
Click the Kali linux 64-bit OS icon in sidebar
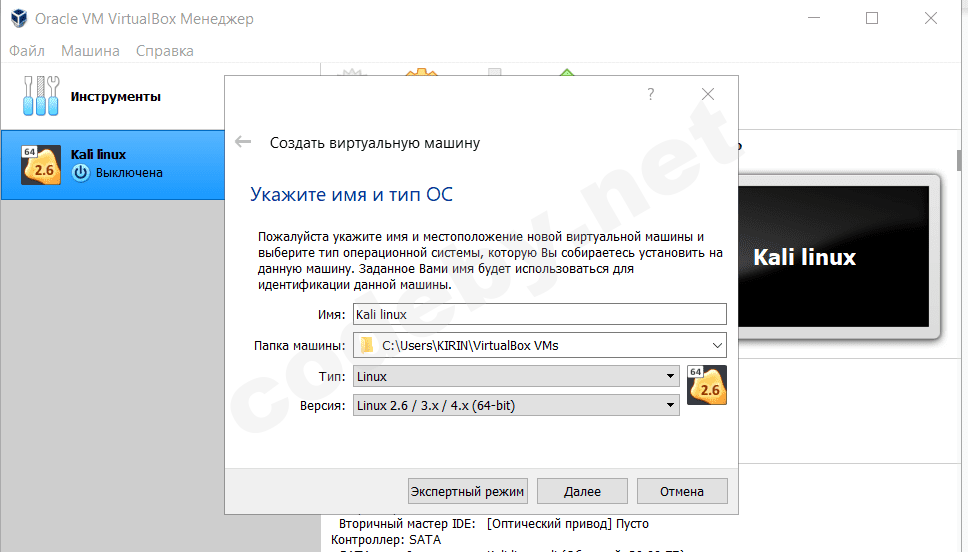click(41, 165)
